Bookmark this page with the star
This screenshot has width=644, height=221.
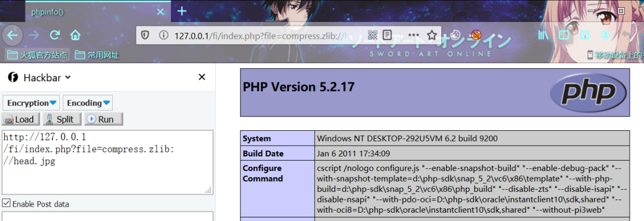432,35
